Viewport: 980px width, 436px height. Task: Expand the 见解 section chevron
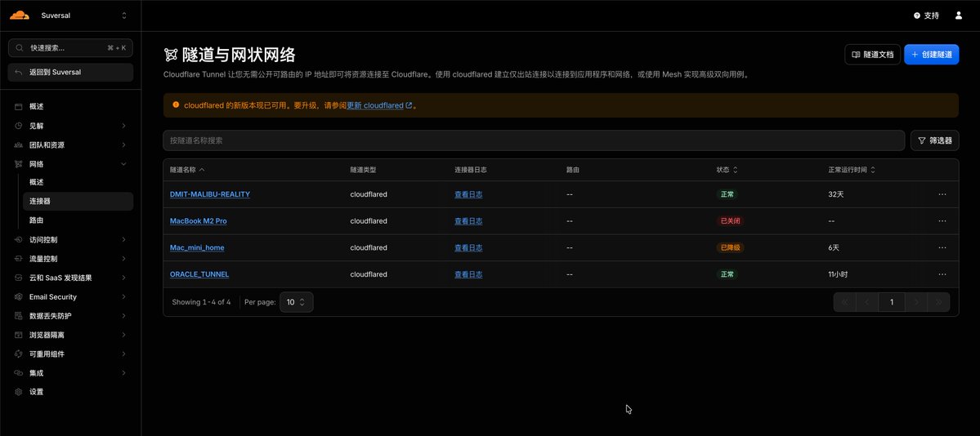click(123, 126)
